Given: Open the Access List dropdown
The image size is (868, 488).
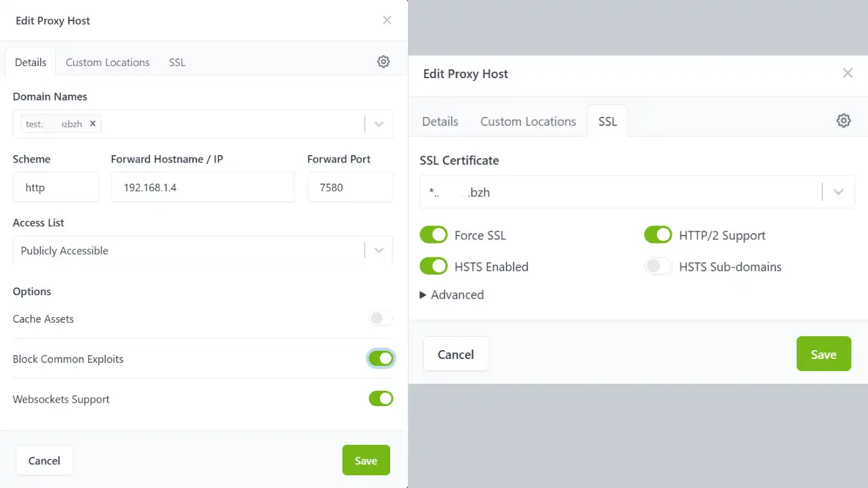Looking at the screenshot, I should coord(379,250).
